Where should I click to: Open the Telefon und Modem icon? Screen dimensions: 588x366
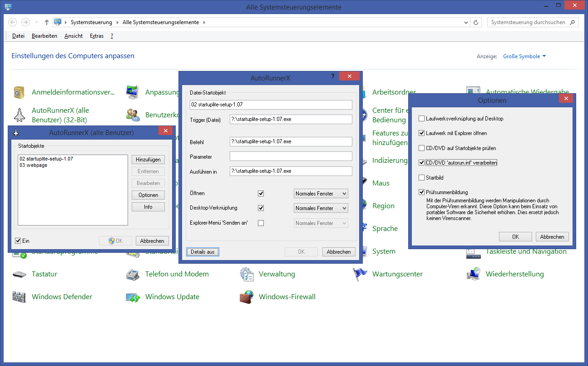click(133, 274)
